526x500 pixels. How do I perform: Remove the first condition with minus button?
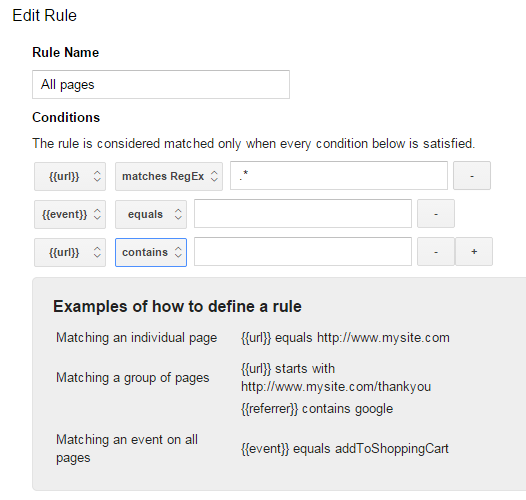(472, 176)
